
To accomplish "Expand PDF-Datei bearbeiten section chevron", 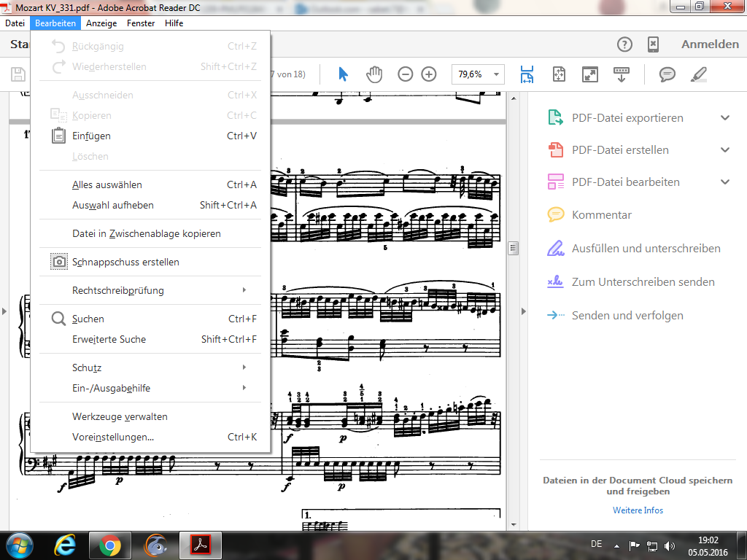I will tap(725, 182).
